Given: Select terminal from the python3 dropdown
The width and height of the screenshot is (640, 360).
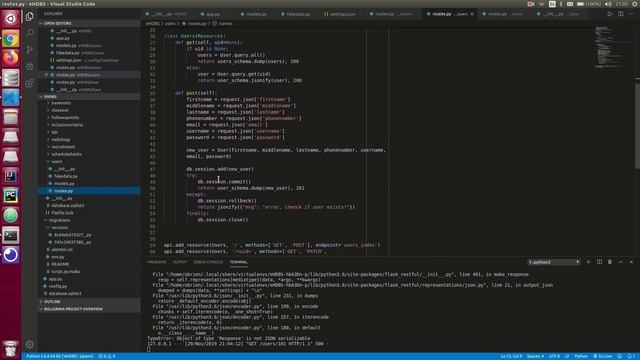Looking at the screenshot, I should pos(553,262).
